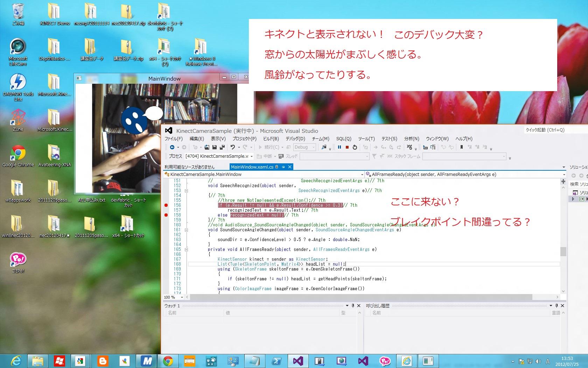
Task: Open PowerShell from the taskbar
Action: 276,361
